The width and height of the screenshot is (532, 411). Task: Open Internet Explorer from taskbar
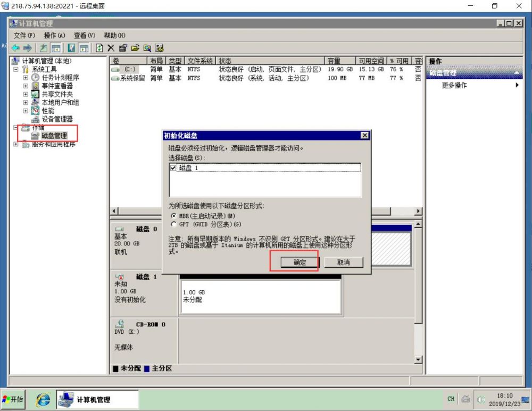(x=43, y=399)
